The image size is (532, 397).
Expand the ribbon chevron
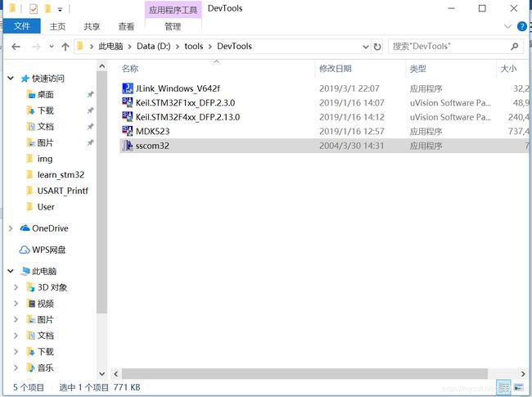(507, 26)
